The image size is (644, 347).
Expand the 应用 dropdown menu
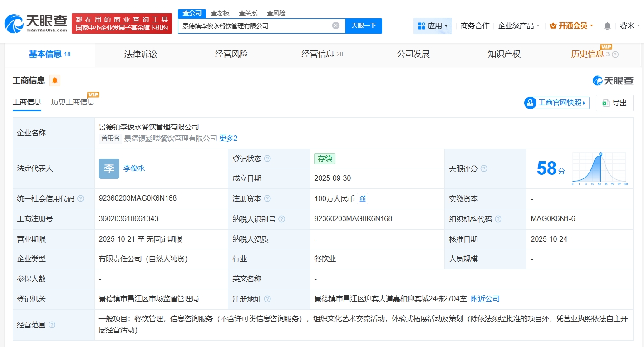[x=433, y=26]
